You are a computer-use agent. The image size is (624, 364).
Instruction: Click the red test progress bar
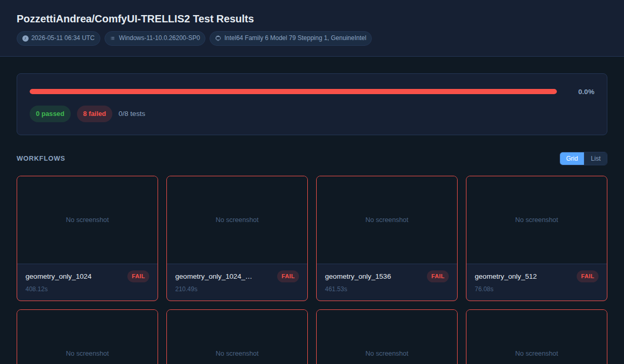point(293,92)
